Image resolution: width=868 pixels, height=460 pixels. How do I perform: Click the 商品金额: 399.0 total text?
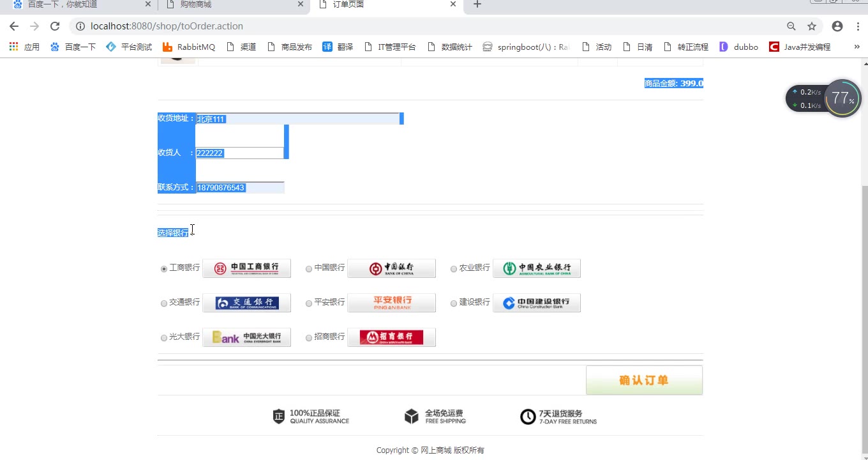point(673,84)
